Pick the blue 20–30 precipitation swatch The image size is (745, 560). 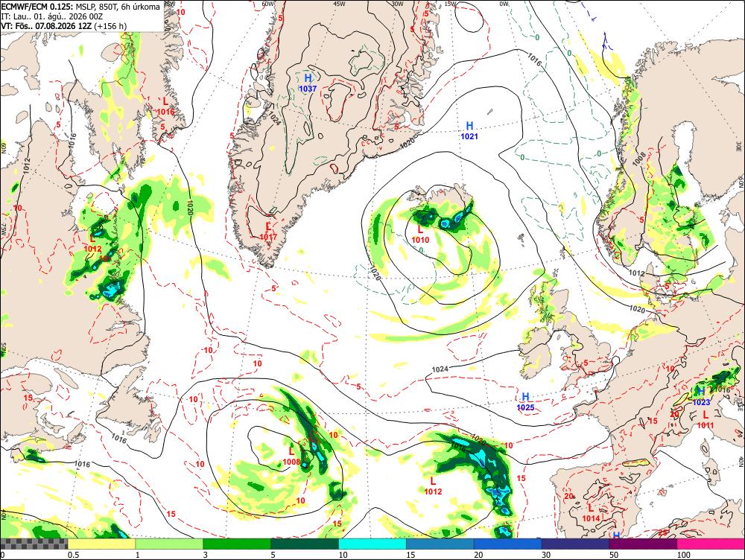(x=507, y=544)
